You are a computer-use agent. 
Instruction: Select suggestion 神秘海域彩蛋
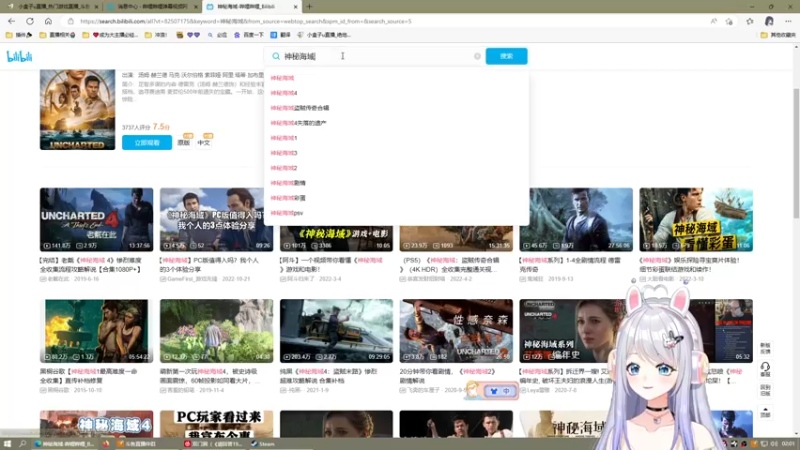click(x=288, y=198)
